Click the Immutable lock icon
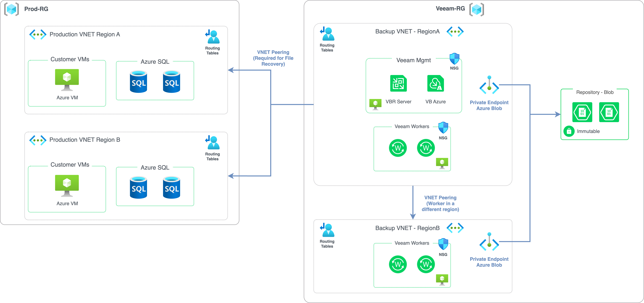Viewport: 644px width, 303px height. [569, 131]
